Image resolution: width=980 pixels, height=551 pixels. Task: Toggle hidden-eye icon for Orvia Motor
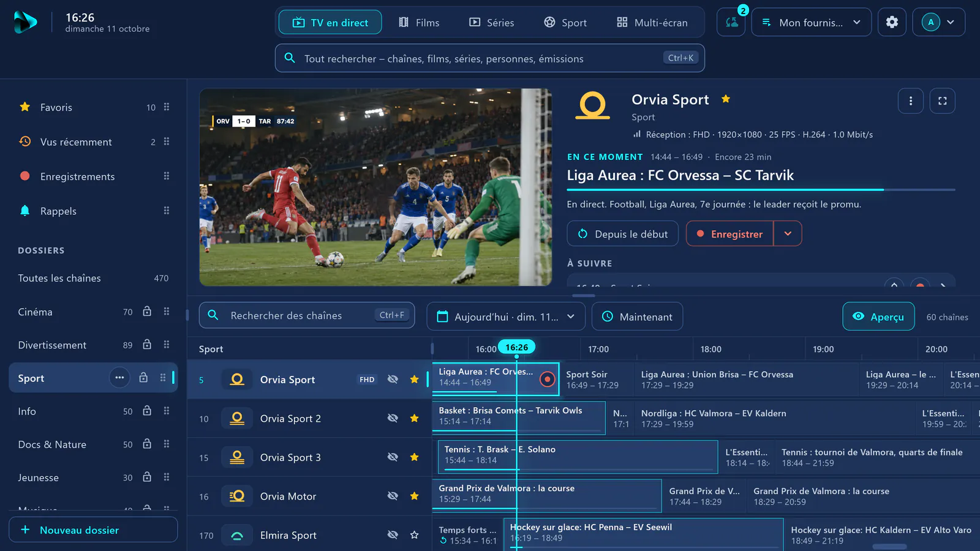pos(393,496)
